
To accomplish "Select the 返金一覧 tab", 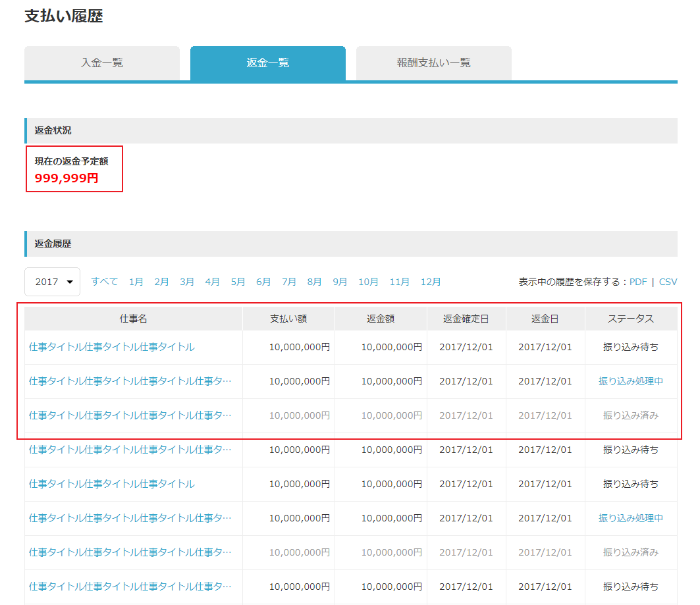I will (268, 63).
